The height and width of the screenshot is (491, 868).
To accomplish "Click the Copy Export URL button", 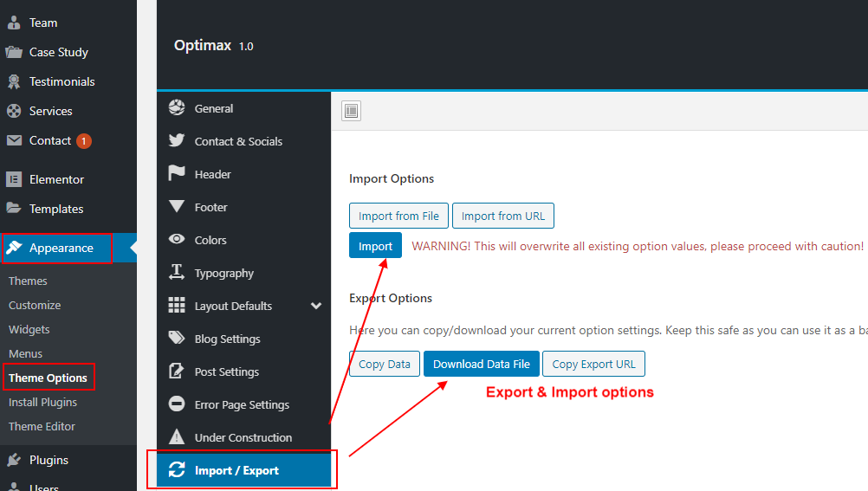I will pos(593,364).
